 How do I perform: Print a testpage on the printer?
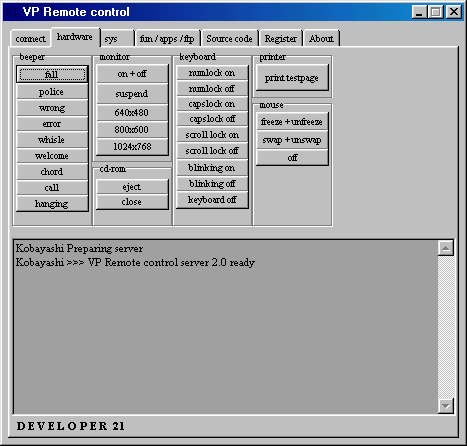(x=292, y=78)
